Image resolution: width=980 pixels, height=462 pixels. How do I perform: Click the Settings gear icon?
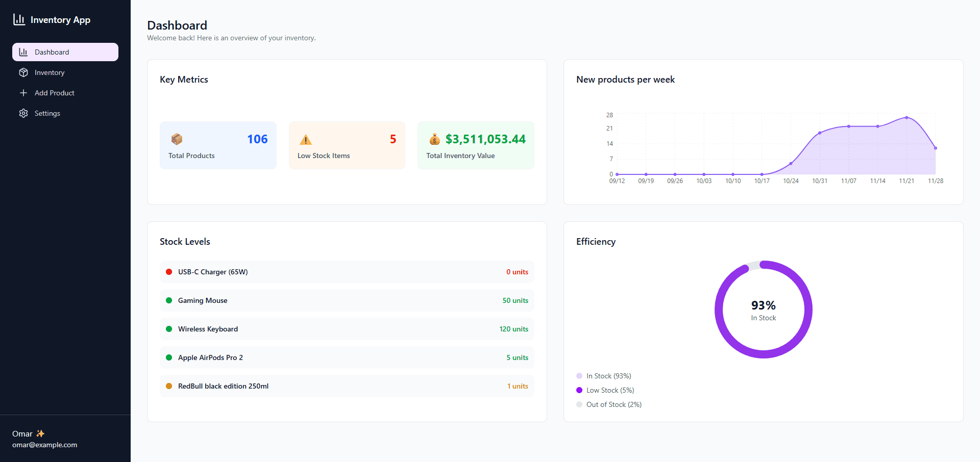23,113
